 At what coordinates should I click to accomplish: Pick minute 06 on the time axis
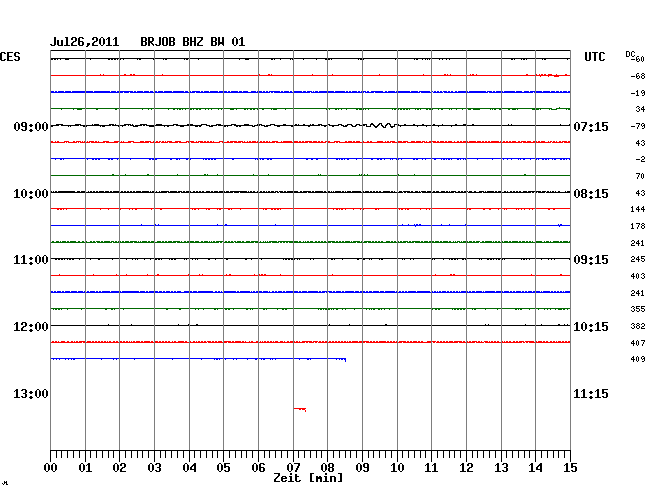coord(258,468)
